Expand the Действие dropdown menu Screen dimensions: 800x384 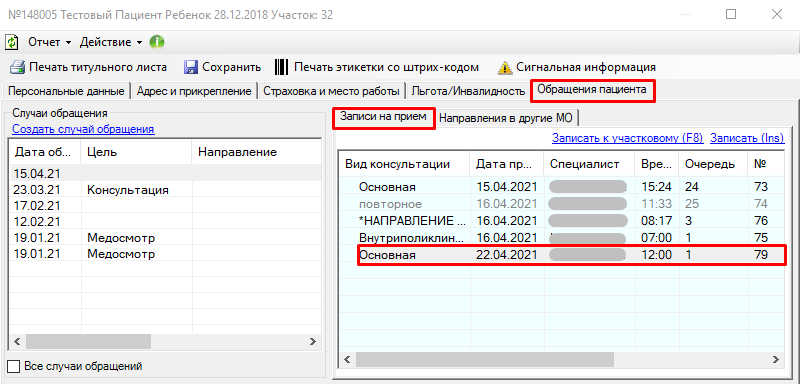[111, 42]
